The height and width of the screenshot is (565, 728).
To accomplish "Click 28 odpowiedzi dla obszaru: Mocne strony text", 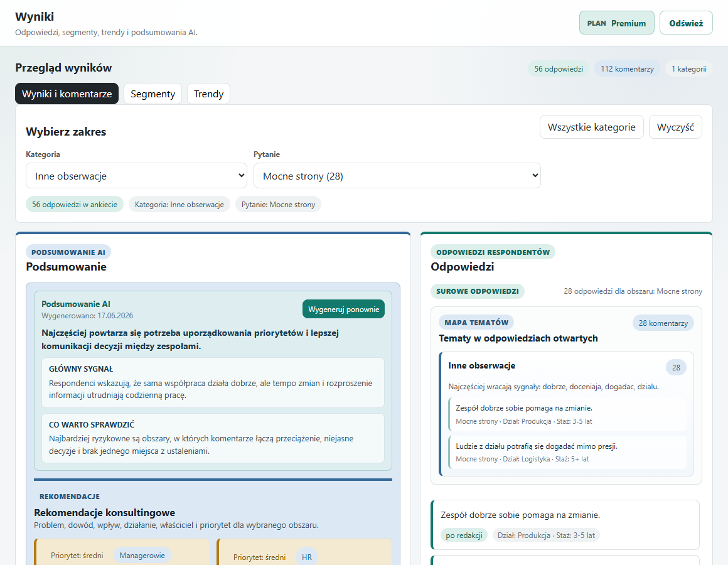I will 633,291.
